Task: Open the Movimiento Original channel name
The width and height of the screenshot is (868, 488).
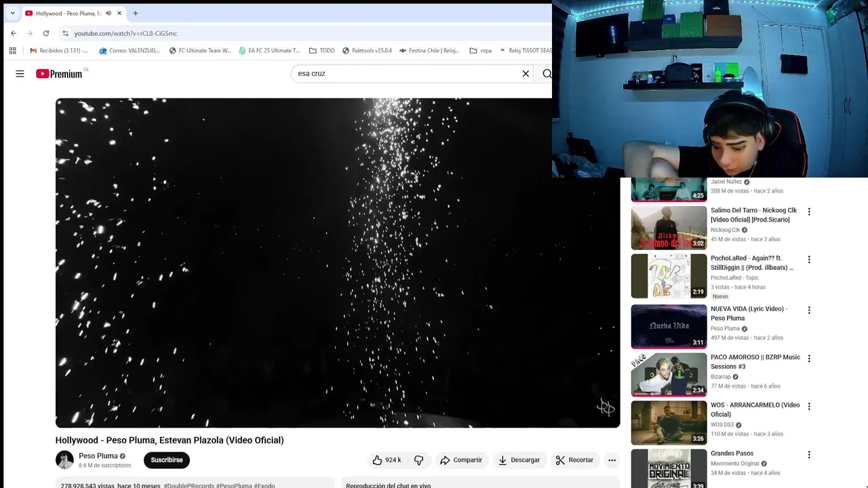Action: (x=735, y=464)
